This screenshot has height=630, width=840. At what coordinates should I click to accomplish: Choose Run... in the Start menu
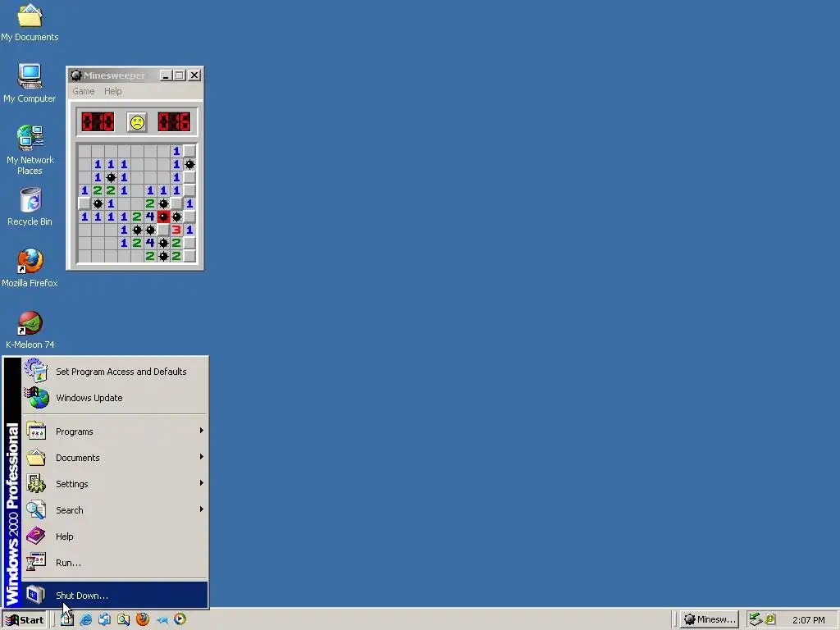(115, 563)
